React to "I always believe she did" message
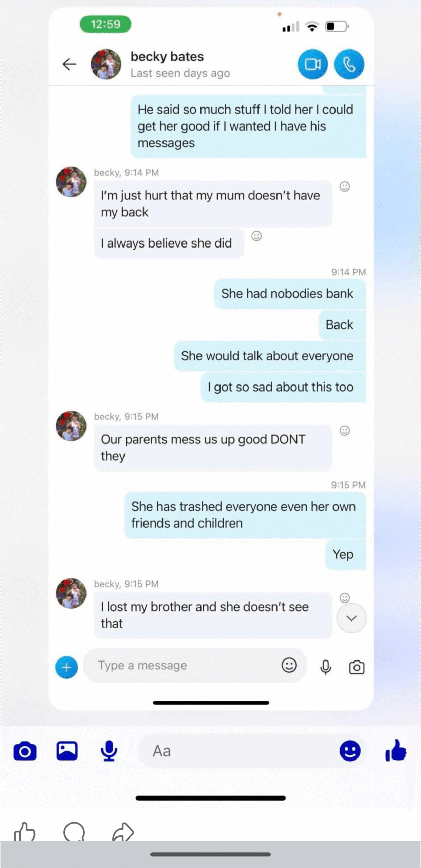421x868 pixels. [256, 236]
